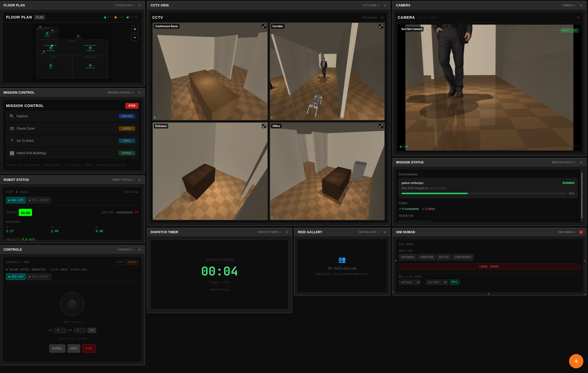Screen dimensions: 588x373
Task: Open the Controls panel dropdown
Action: [126, 250]
